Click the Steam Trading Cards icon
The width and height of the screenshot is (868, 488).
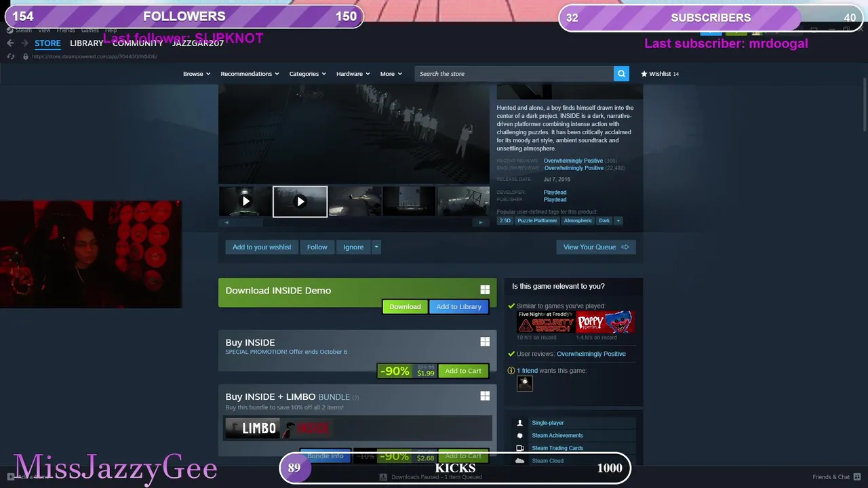(x=520, y=448)
